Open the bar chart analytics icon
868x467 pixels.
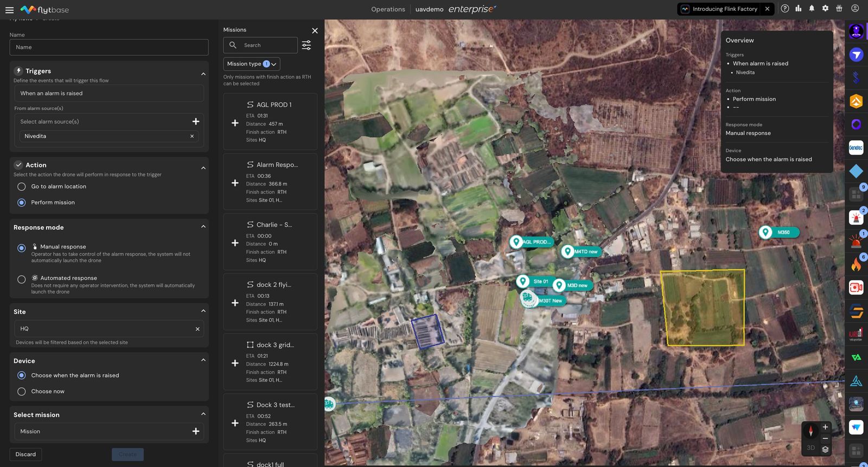[x=799, y=9]
